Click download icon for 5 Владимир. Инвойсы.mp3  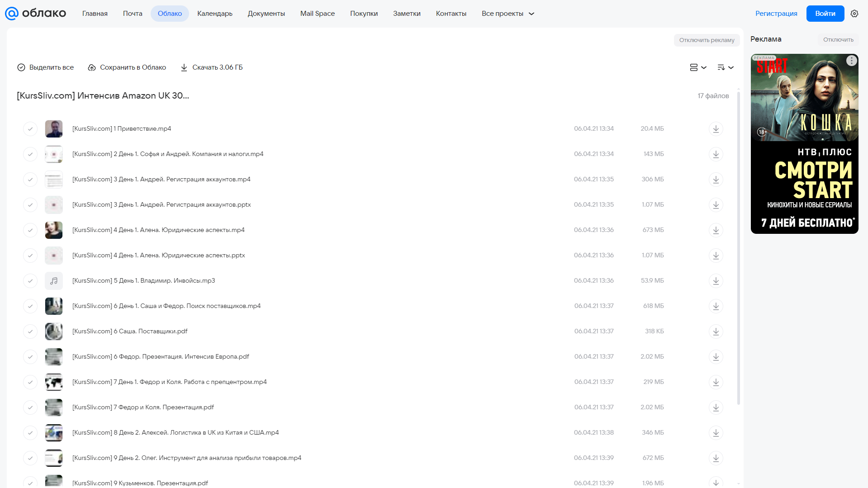click(716, 281)
